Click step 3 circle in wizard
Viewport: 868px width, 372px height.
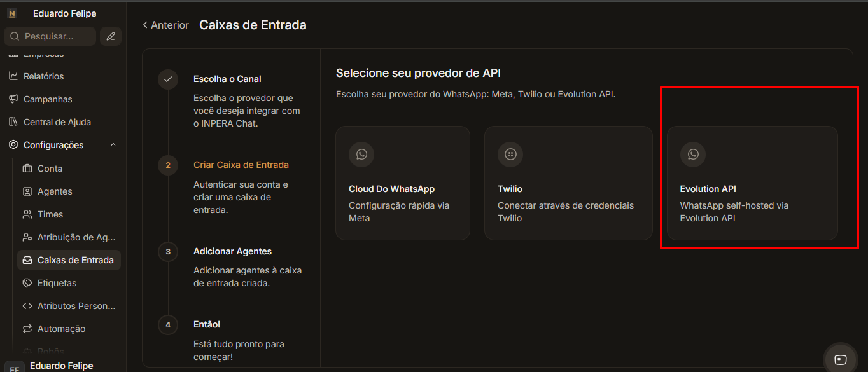[168, 252]
